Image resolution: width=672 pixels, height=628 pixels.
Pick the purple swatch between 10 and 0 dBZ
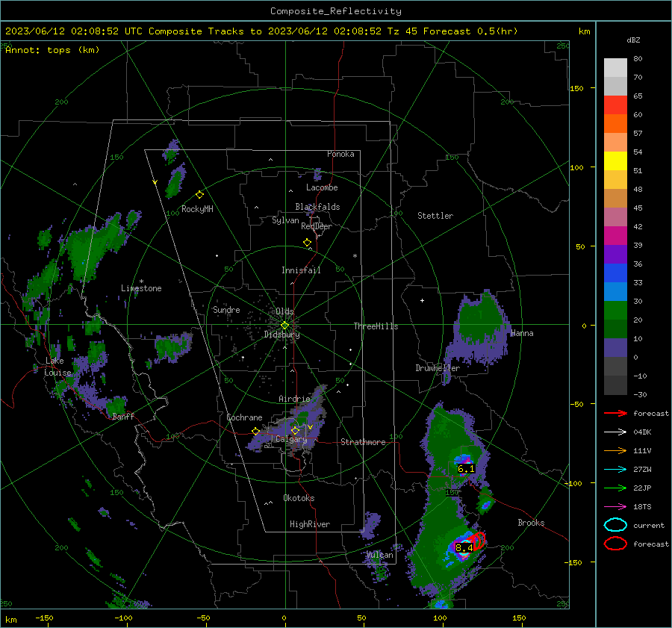615,348
